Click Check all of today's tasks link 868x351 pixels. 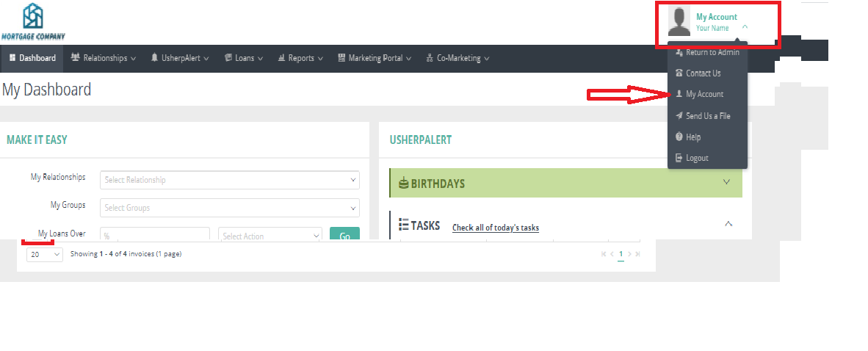tap(496, 228)
